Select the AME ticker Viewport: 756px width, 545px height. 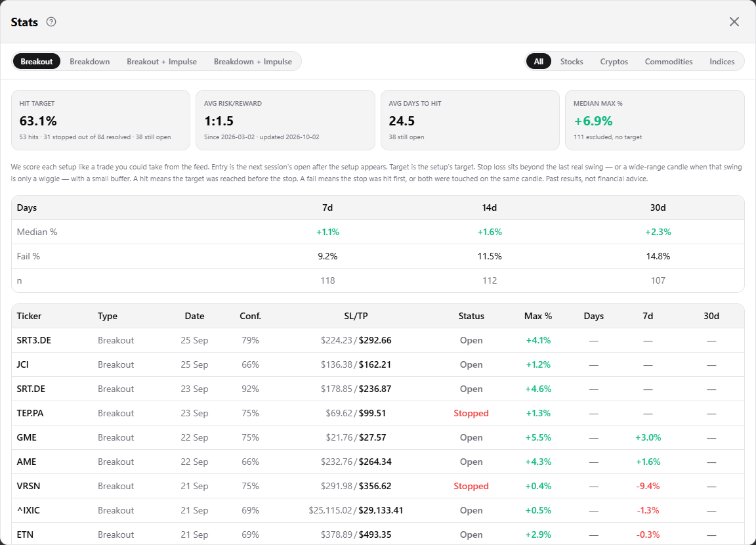pyautogui.click(x=26, y=462)
